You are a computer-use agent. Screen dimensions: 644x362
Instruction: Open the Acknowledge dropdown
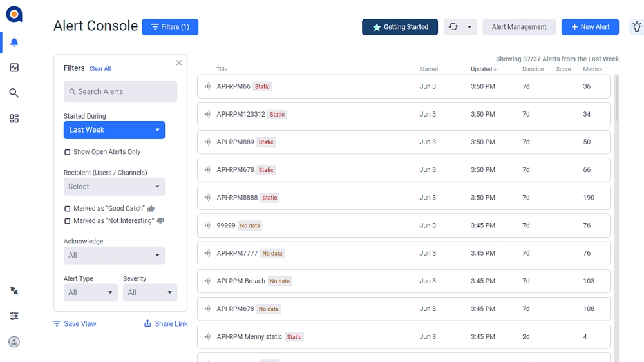pyautogui.click(x=114, y=255)
